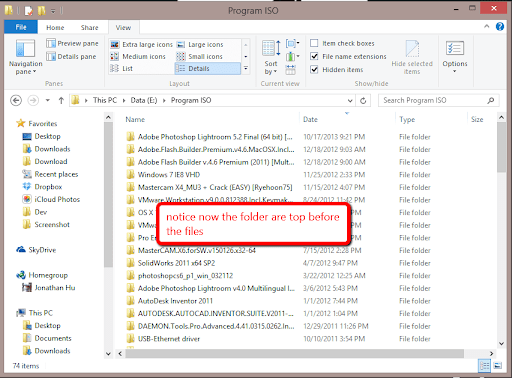Open the Options button dropdown arrow

(x=455, y=71)
